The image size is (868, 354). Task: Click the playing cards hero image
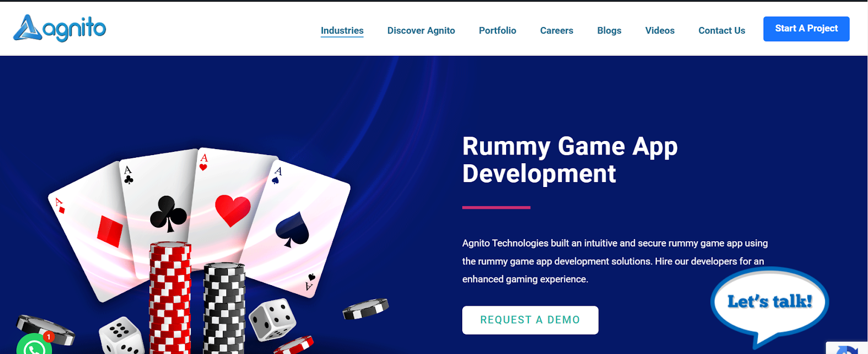(203, 249)
